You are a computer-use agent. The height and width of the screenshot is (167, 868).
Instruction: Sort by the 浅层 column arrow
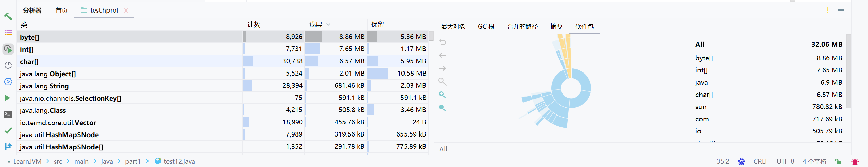(328, 25)
